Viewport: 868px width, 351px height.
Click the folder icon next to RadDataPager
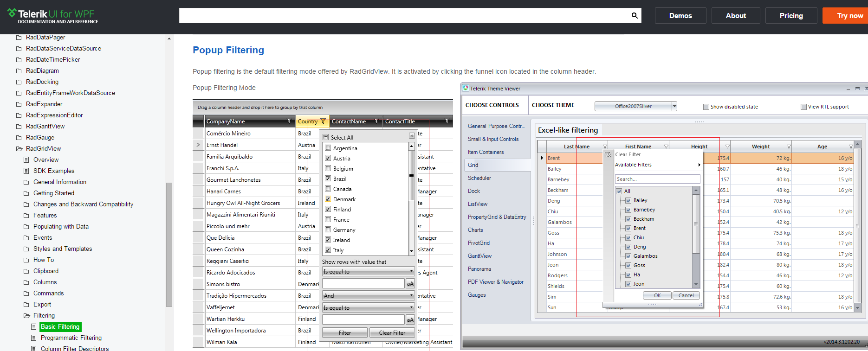pos(19,38)
